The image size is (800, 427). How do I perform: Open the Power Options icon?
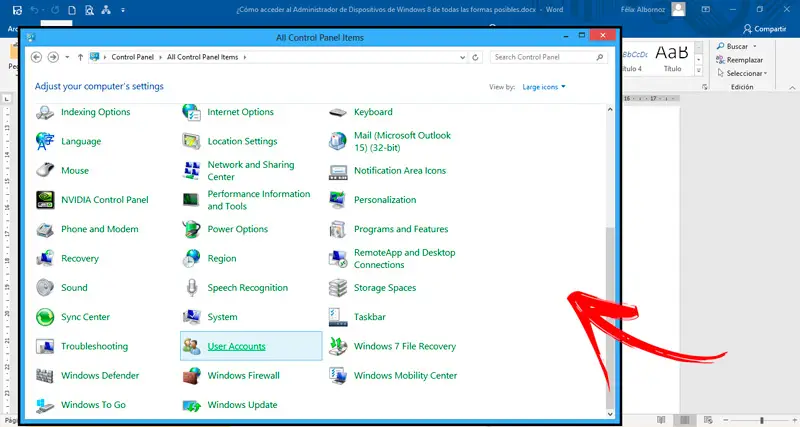pos(191,229)
